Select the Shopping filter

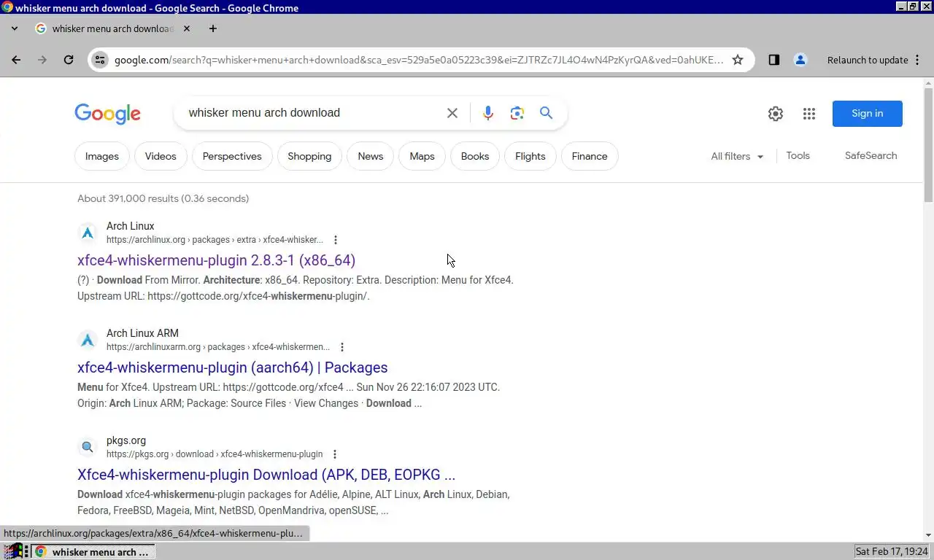[309, 156]
